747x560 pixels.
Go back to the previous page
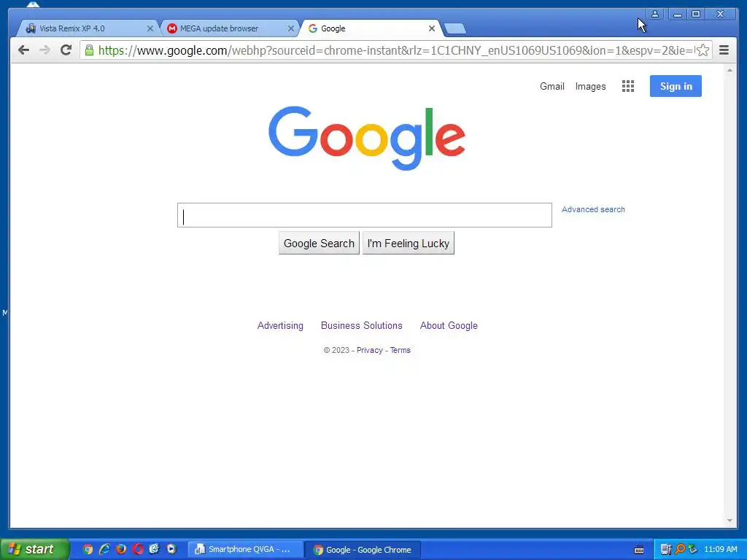point(23,50)
